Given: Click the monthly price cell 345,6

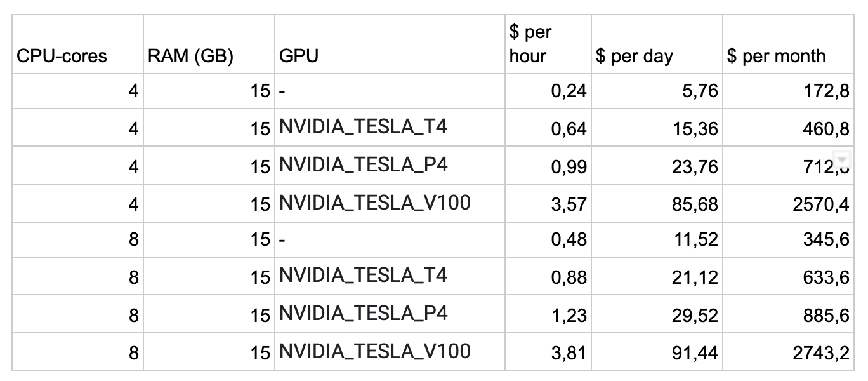Looking at the screenshot, I should point(788,240).
